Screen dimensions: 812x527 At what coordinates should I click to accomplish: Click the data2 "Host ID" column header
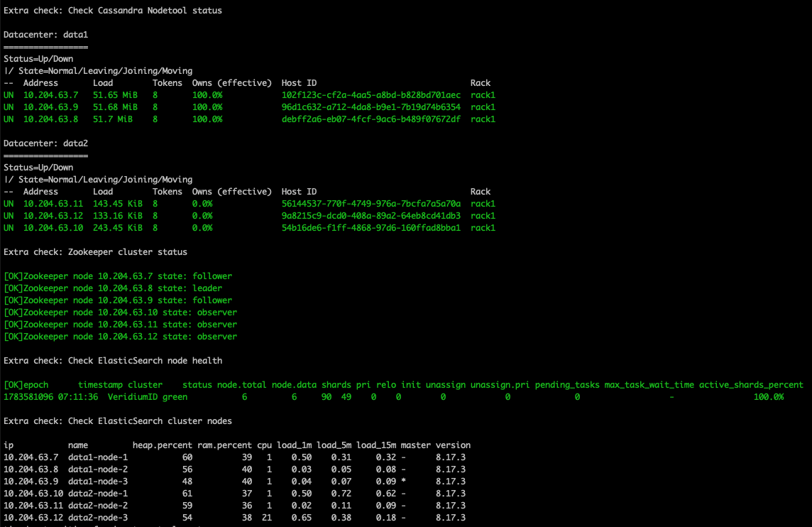point(300,192)
